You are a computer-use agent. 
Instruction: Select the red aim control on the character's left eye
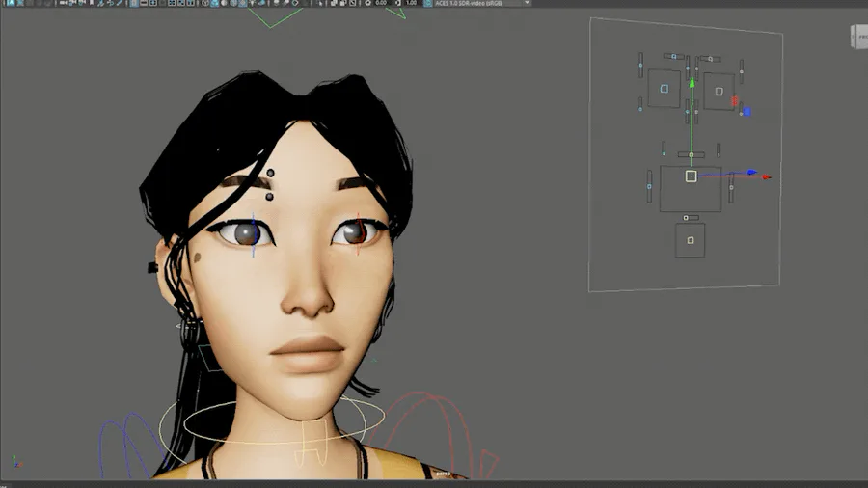tap(358, 233)
